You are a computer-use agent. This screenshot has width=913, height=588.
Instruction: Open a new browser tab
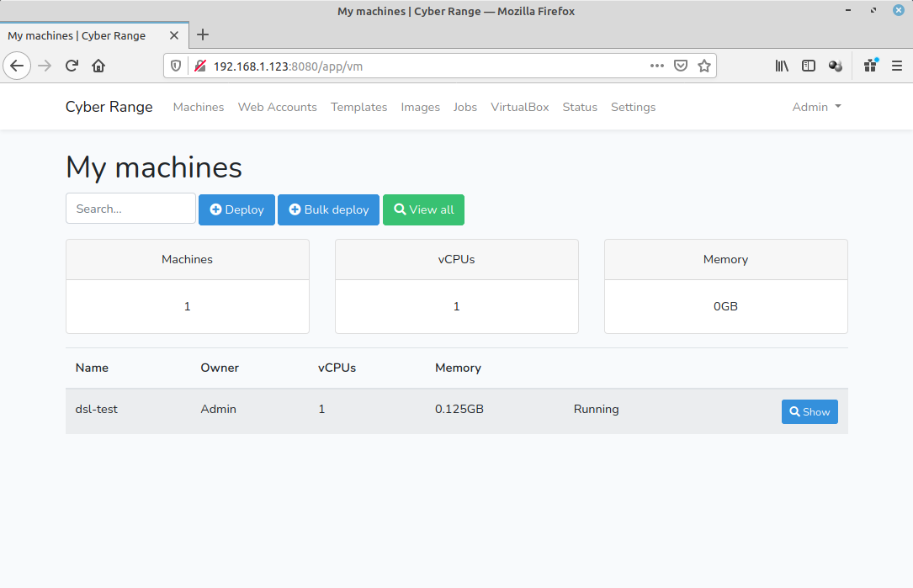[203, 35]
